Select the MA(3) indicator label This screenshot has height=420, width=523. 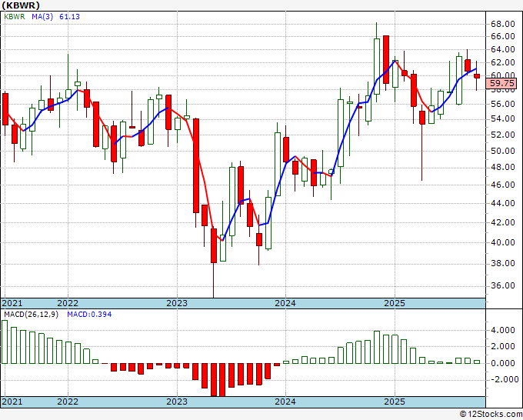pos(42,17)
